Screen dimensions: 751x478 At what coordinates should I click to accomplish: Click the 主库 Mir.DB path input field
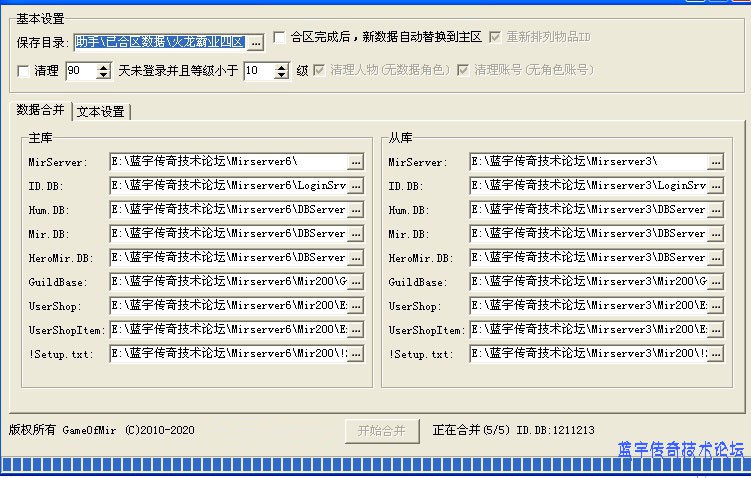click(x=228, y=234)
